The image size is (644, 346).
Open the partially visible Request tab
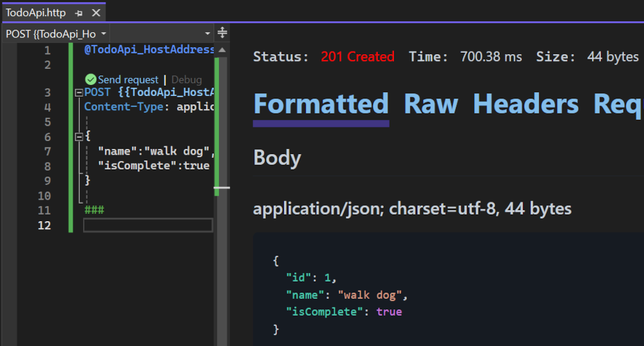(x=618, y=104)
